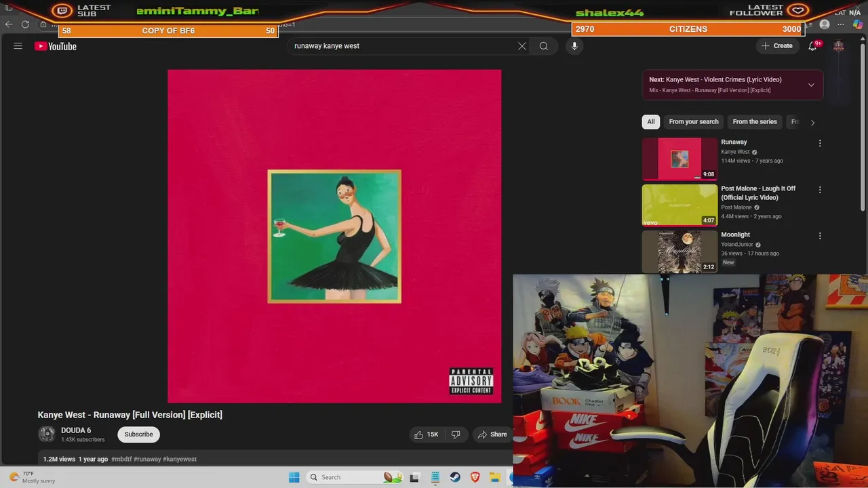Open the #mbdtf hashtag
This screenshot has height=488, width=868.
121,459
